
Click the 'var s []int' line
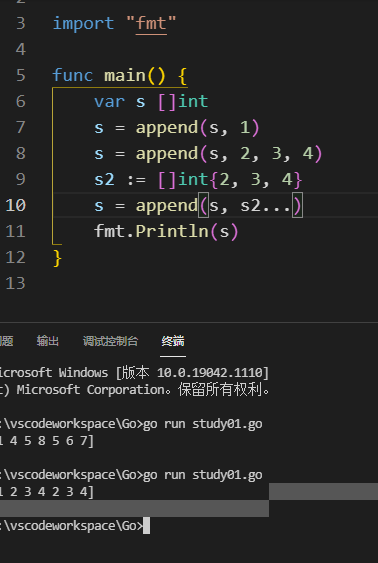click(151, 102)
